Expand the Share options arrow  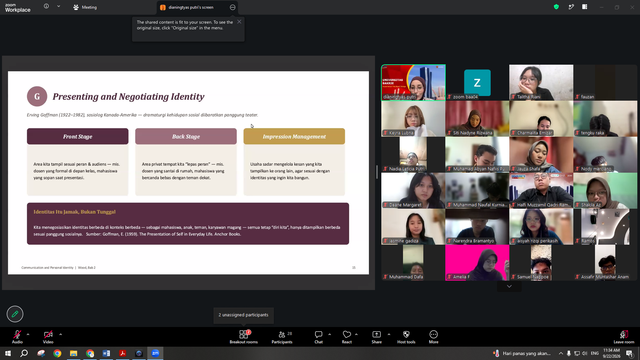point(389,334)
